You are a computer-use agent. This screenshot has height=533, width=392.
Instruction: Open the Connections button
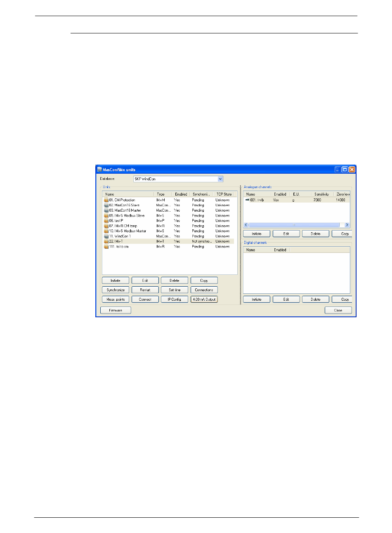[204, 290]
